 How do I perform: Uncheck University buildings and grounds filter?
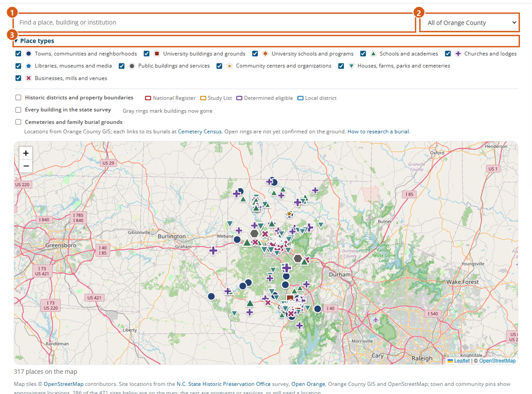[147, 54]
